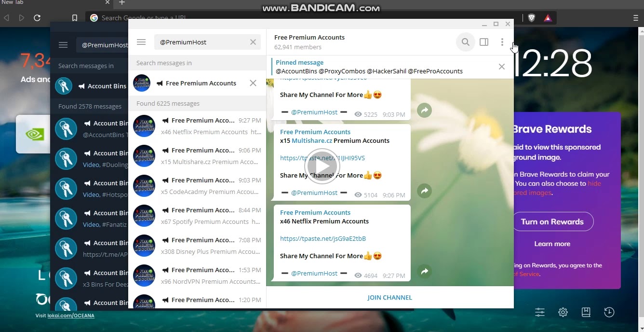The width and height of the screenshot is (644, 332).
Task: Search within the channel using magnifier icon
Action: tap(465, 42)
